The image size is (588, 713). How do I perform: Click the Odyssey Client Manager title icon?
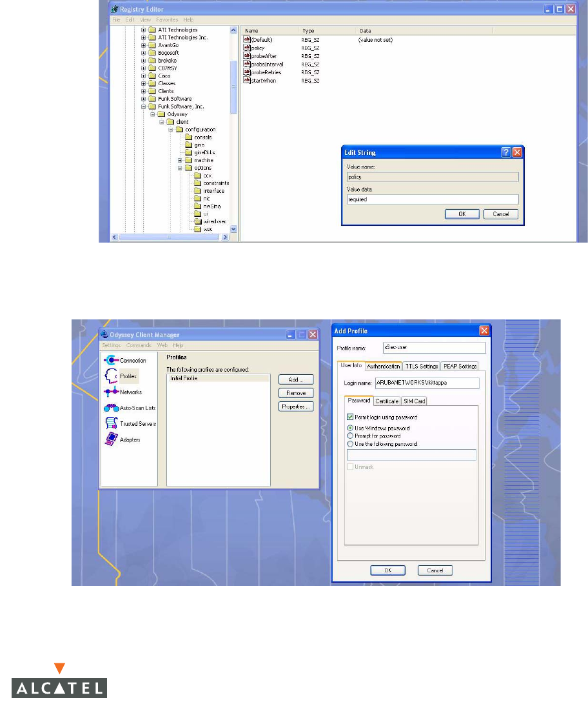[x=104, y=335]
